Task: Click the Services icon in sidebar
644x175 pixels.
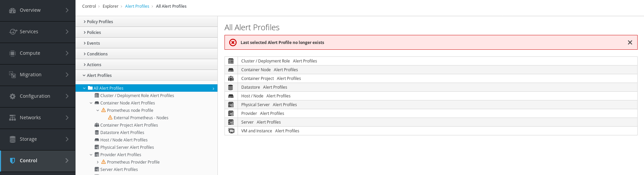Action: (13, 32)
